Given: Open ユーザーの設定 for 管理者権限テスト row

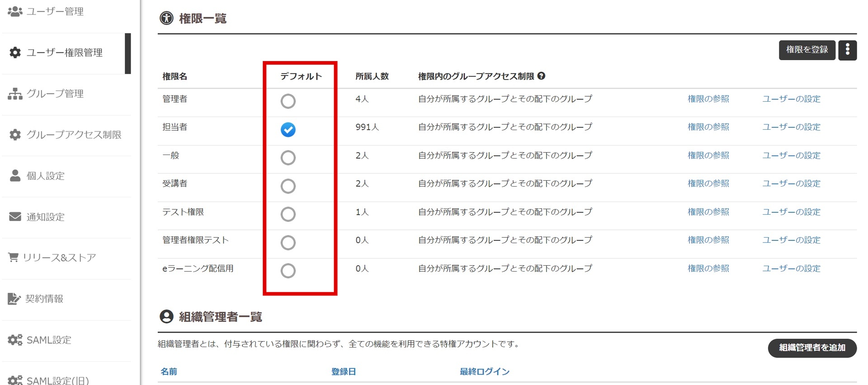Looking at the screenshot, I should [792, 240].
